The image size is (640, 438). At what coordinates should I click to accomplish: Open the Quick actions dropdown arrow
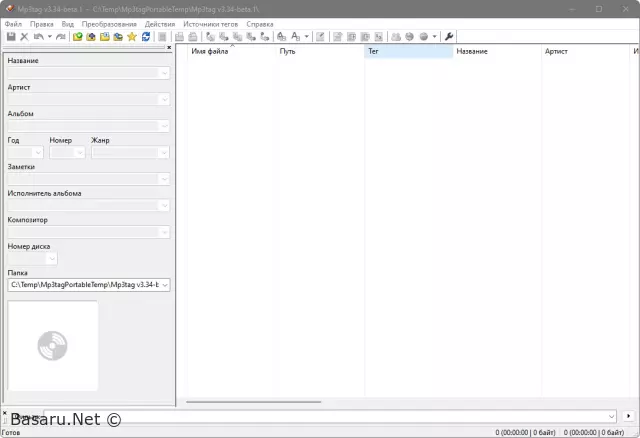click(x=307, y=37)
